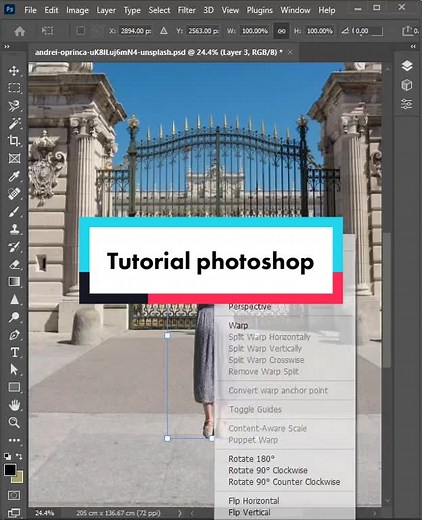Open the Share button in options bar

(x=407, y=31)
